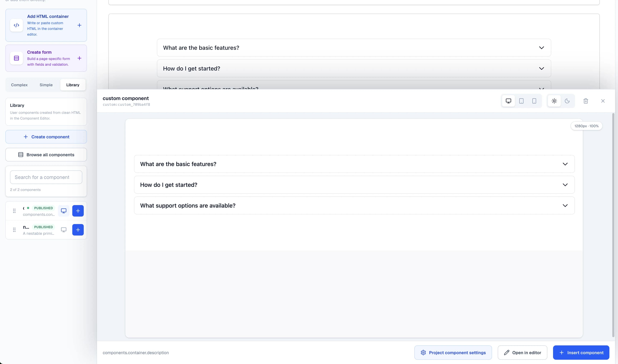Switch preview to tablet viewport
The image size is (618, 364).
pos(521,101)
